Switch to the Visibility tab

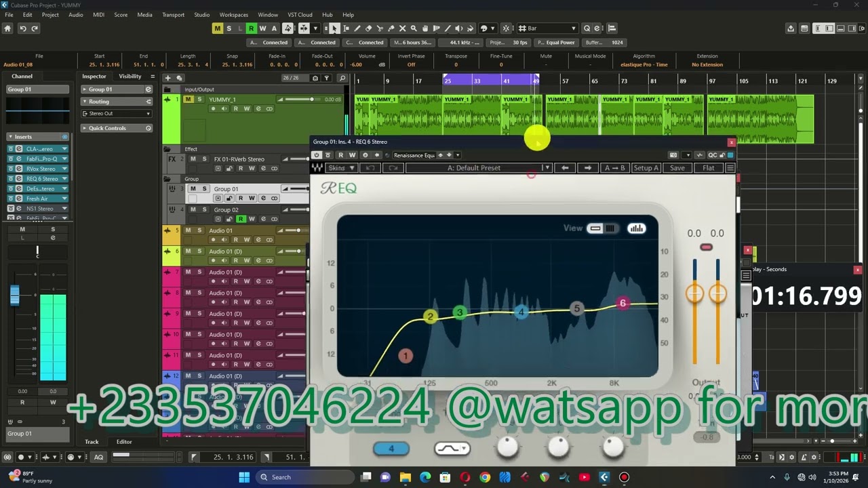point(130,77)
